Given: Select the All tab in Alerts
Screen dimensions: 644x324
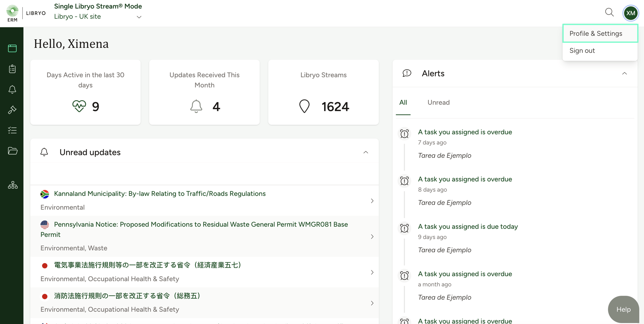Looking at the screenshot, I should 403,102.
